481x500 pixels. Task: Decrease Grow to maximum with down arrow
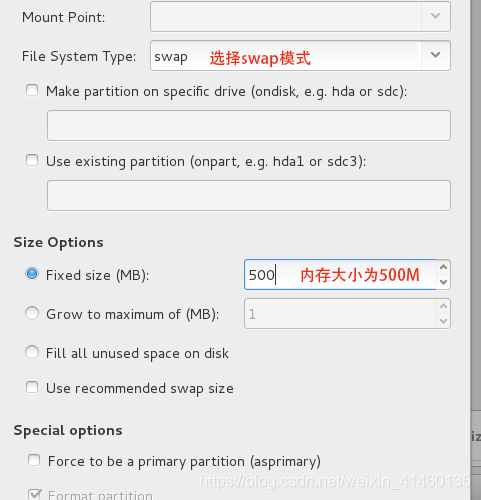443,321
